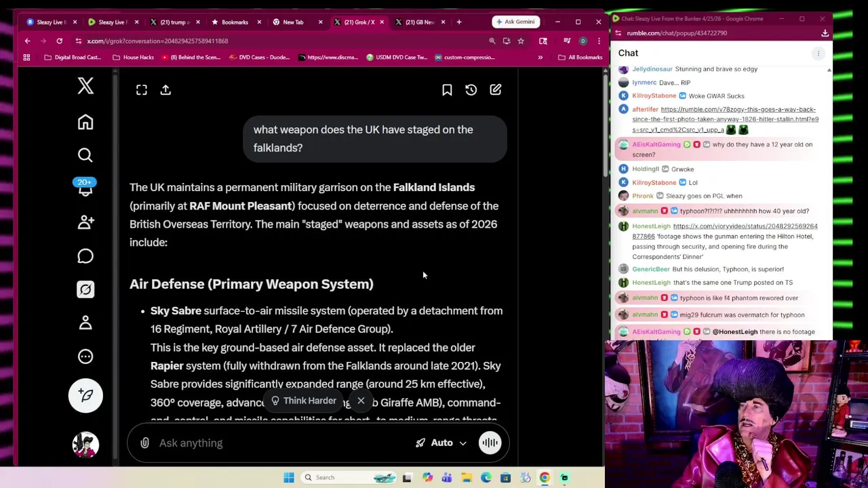This screenshot has width=868, height=488.
Task: Open Digital Broad Cast bookmark folder
Action: coord(73,58)
